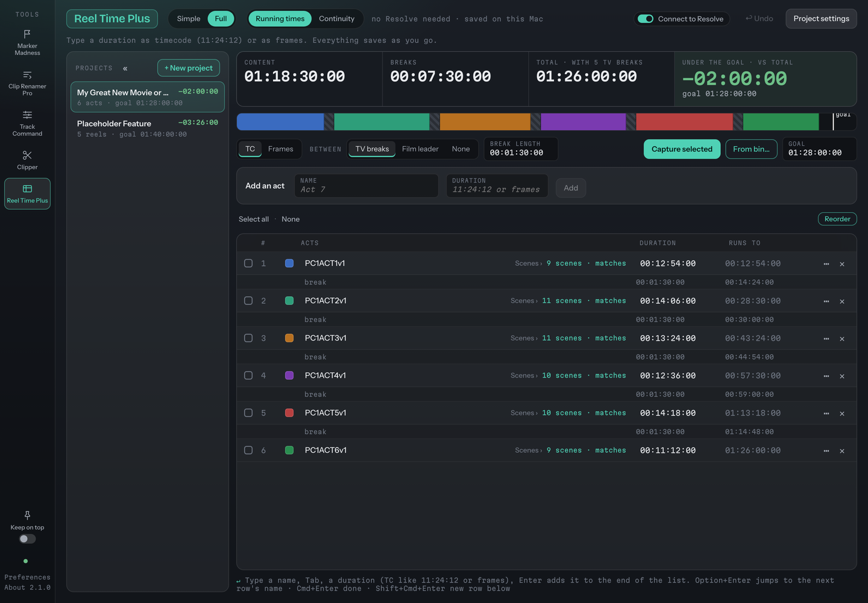Open the Marker Madness tool

click(x=27, y=42)
